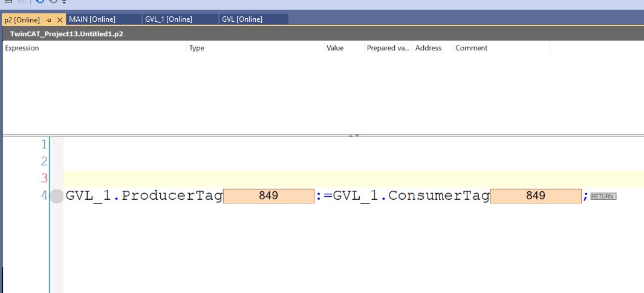Pin the p2 [Online] tab
Screen dimensions: 644x293
pyautogui.click(x=49, y=20)
